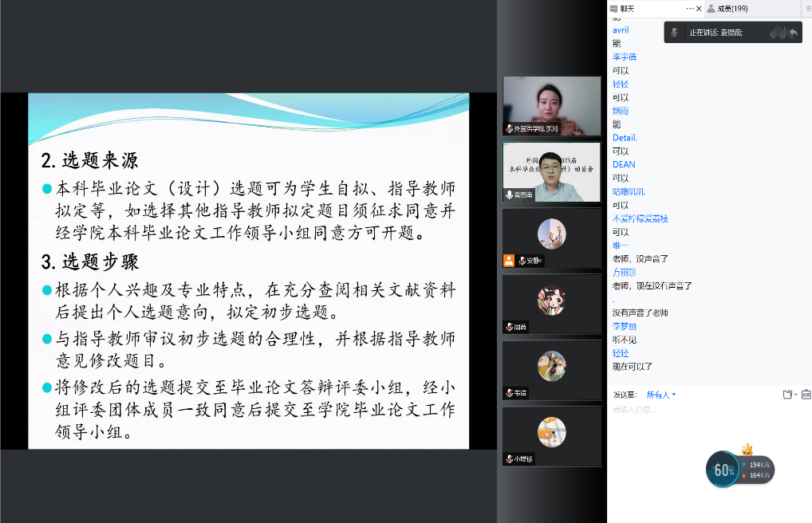Viewport: 812px width, 523px height.
Task: Click the 60% circular speed widget
Action: [x=723, y=470]
